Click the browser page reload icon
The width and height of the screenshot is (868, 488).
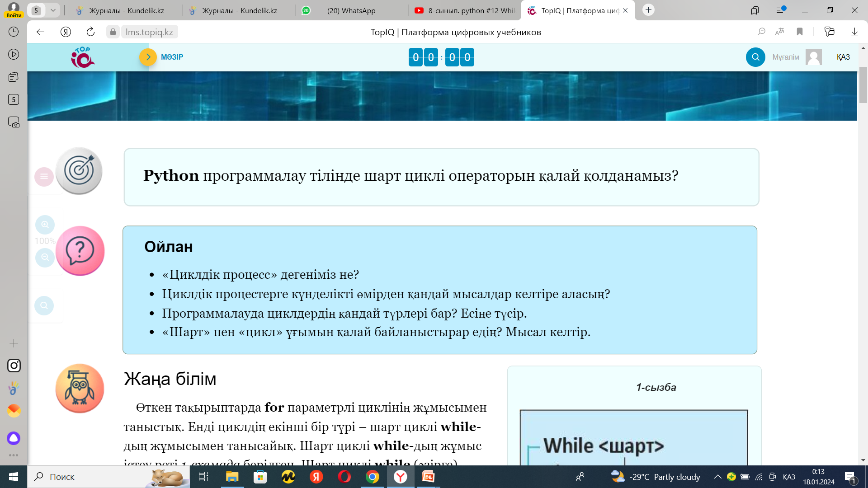coord(90,32)
